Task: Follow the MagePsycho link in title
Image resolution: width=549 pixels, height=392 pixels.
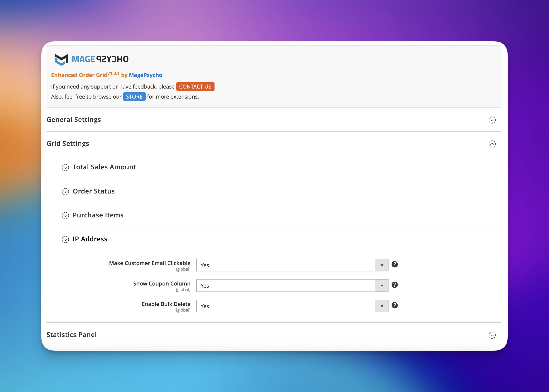Action: point(145,75)
